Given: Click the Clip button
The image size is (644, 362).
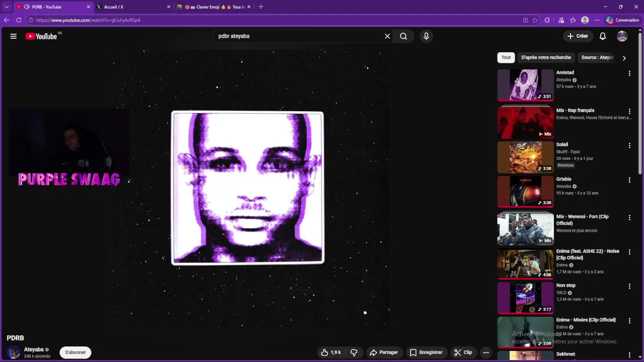Looking at the screenshot, I should point(463,352).
